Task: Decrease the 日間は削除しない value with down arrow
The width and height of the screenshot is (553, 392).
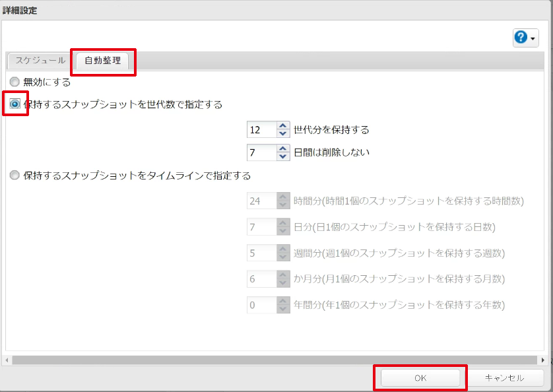Action: click(283, 156)
